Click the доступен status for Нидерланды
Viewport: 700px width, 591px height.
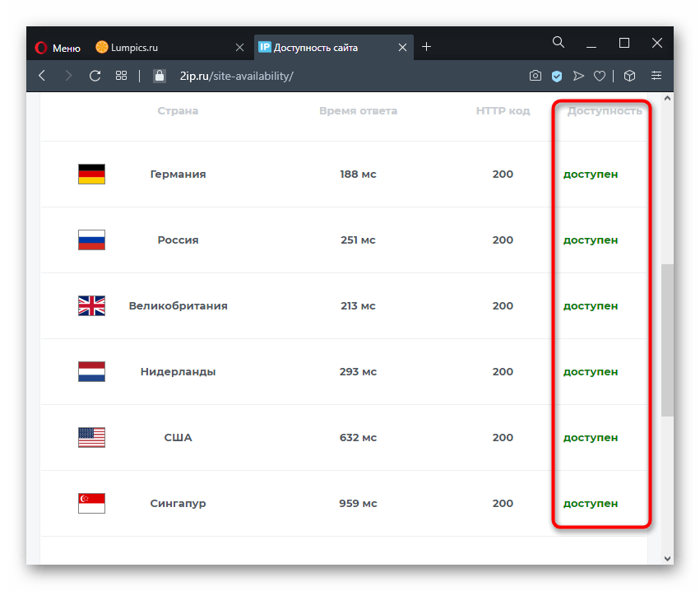point(590,372)
